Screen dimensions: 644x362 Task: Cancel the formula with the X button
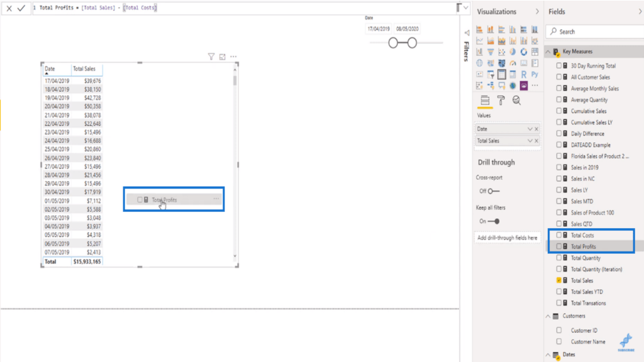(x=9, y=8)
